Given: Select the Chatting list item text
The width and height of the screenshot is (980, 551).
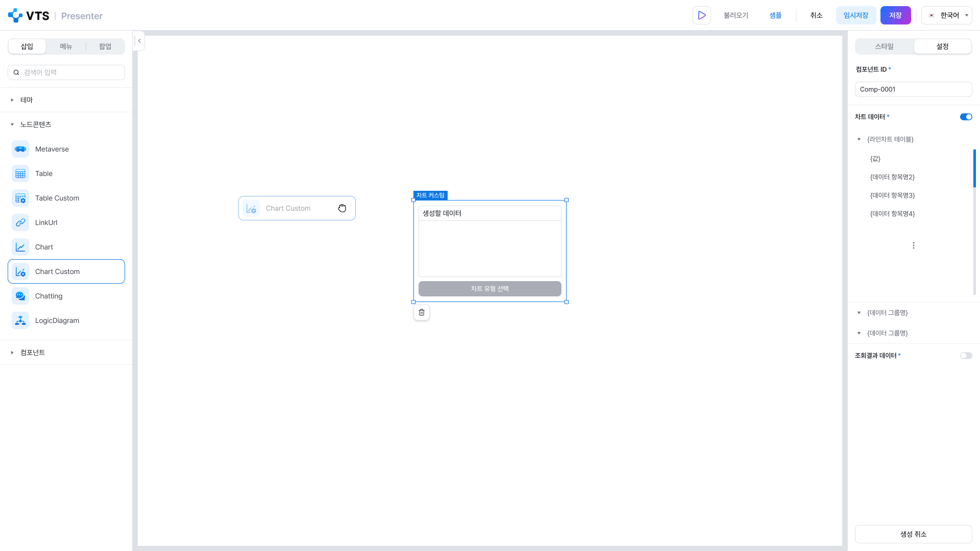Looking at the screenshot, I should click(x=49, y=296).
